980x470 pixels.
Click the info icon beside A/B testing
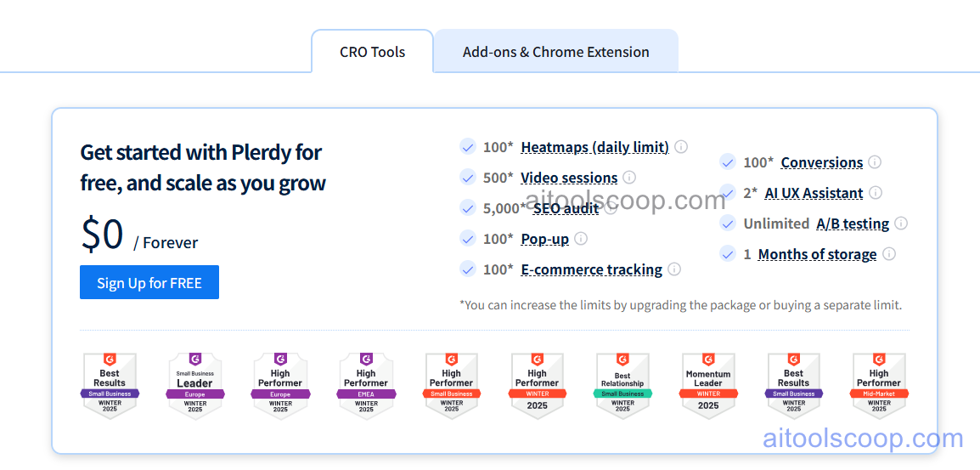(901, 224)
